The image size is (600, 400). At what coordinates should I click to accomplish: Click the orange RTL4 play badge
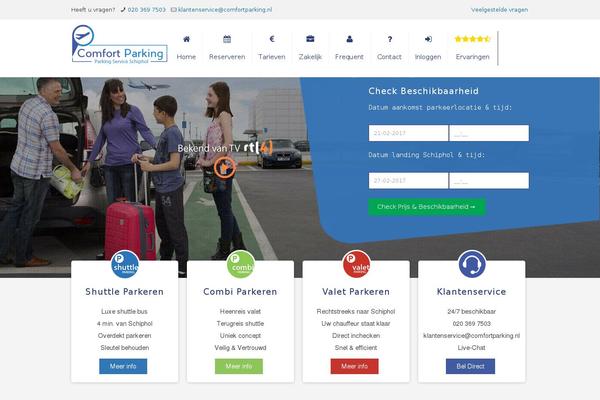click(x=225, y=168)
